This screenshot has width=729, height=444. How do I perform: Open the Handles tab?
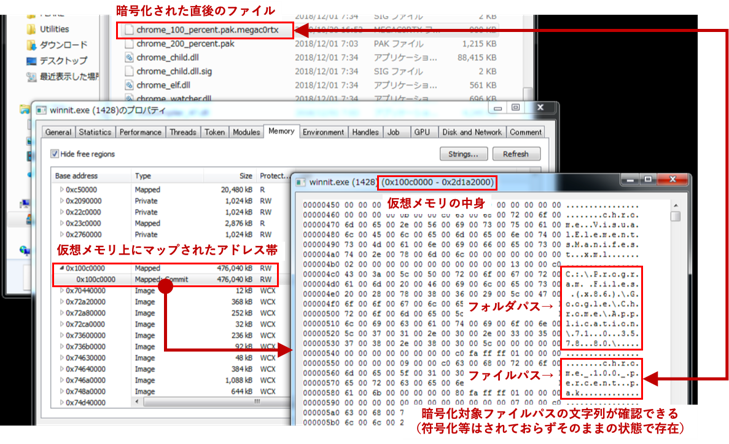tap(365, 133)
